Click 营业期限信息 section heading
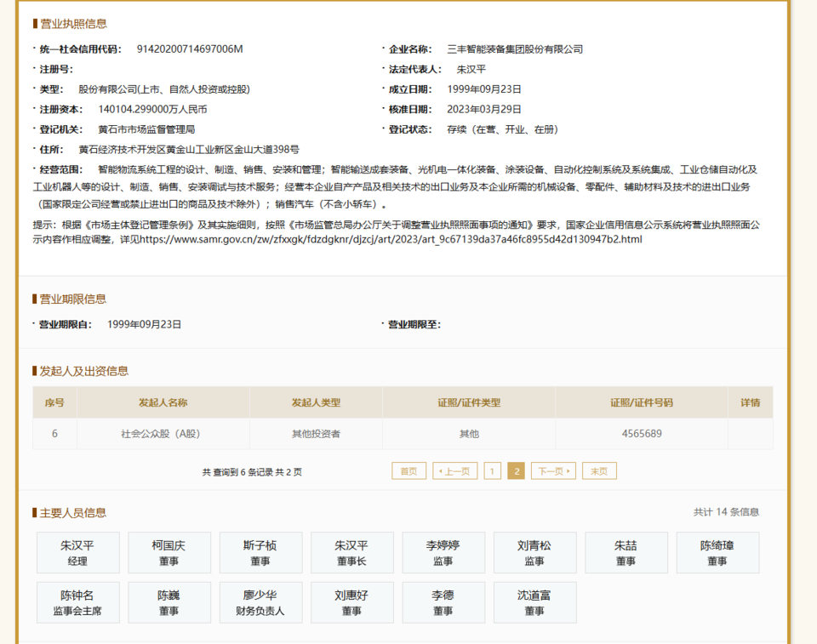Image resolution: width=817 pixels, height=644 pixels. (73, 299)
